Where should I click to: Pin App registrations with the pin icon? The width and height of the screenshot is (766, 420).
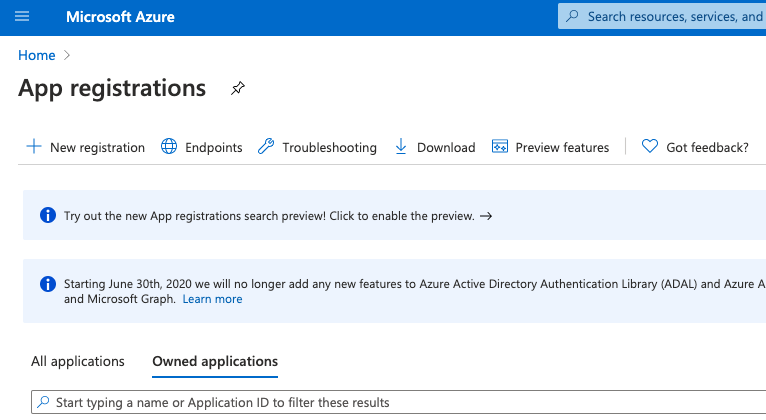point(238,88)
